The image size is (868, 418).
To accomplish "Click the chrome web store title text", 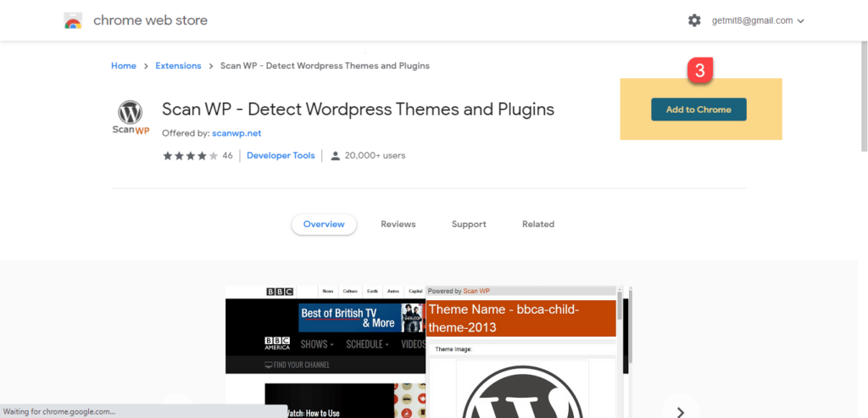I will point(151,20).
